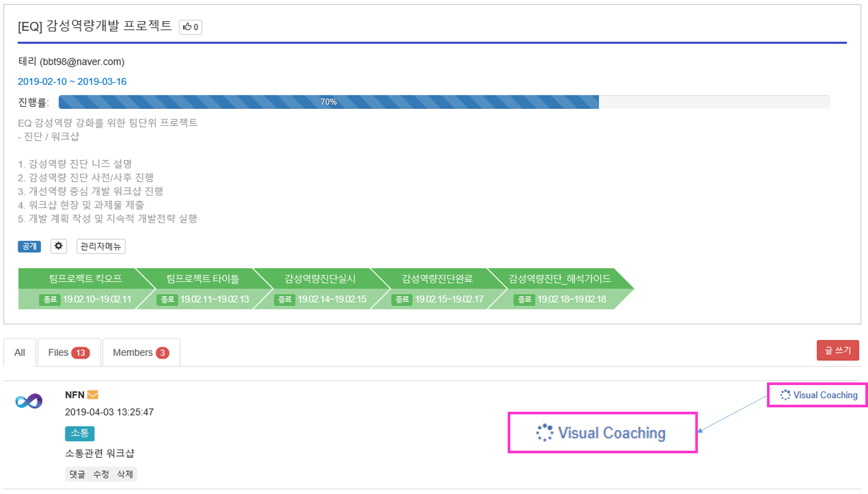This screenshot has width=868, height=494.
Task: Select the 감성역량진단실시 stage
Action: [x=320, y=279]
